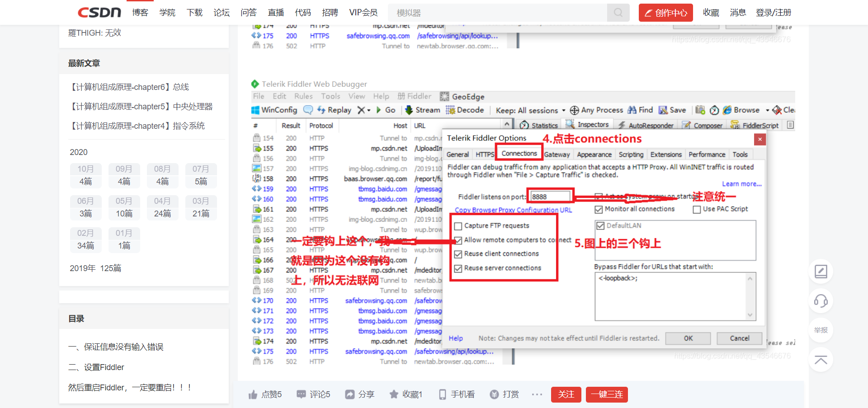
Task: Open the Inspectors tab in Fiddler
Action: point(587,125)
